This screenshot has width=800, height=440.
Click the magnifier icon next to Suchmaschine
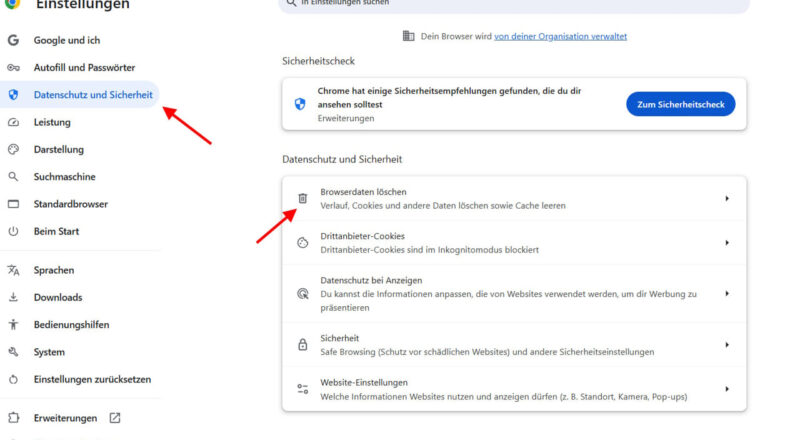point(13,177)
